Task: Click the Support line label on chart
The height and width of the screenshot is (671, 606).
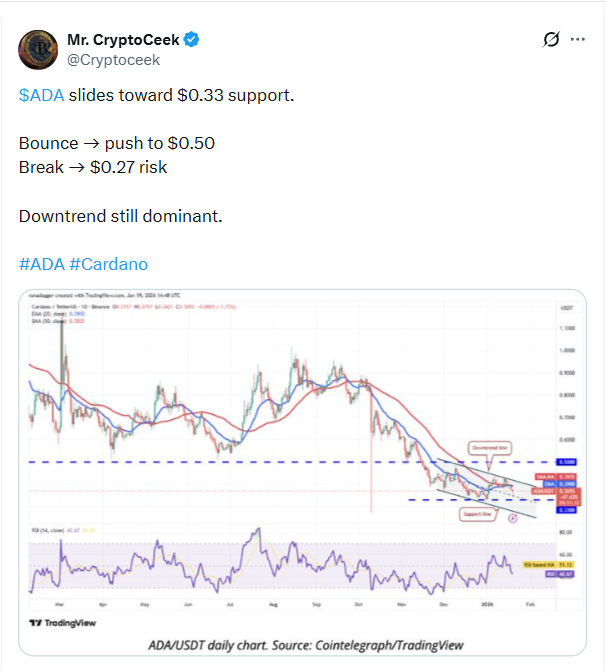Action: [x=477, y=514]
